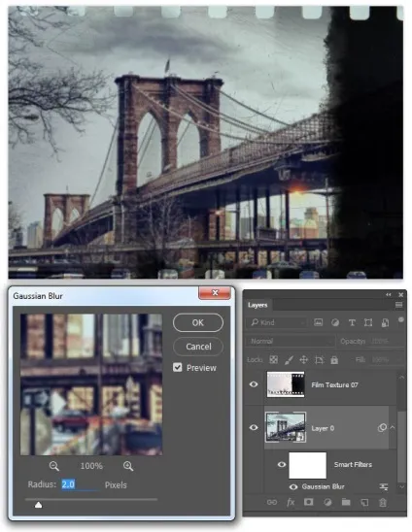Open Gaussian Blur blending options icon
This screenshot has width=412, height=532.
(384, 487)
